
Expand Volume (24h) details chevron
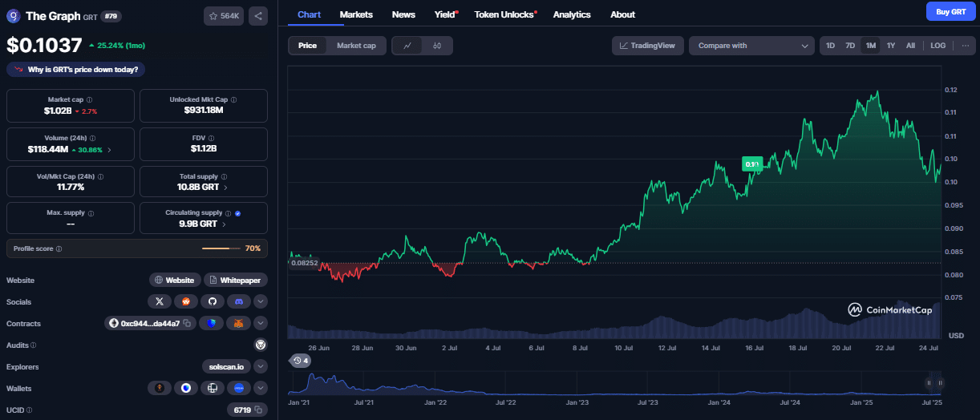click(109, 149)
